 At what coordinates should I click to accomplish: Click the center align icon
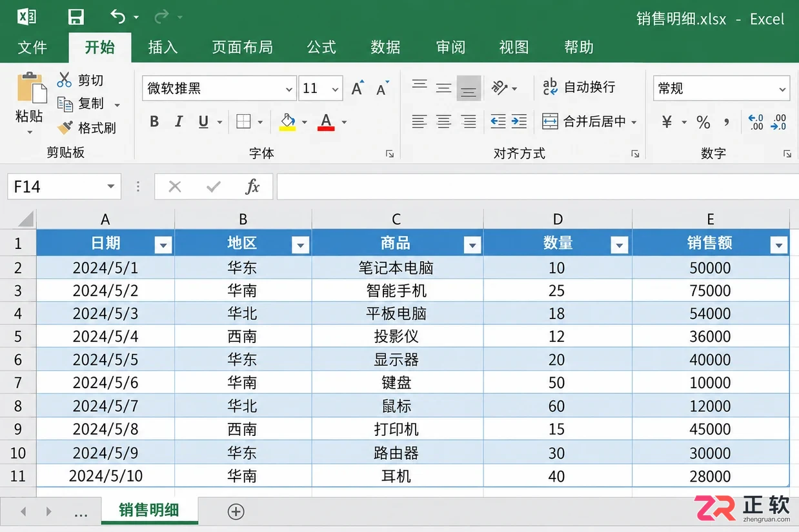(443, 121)
